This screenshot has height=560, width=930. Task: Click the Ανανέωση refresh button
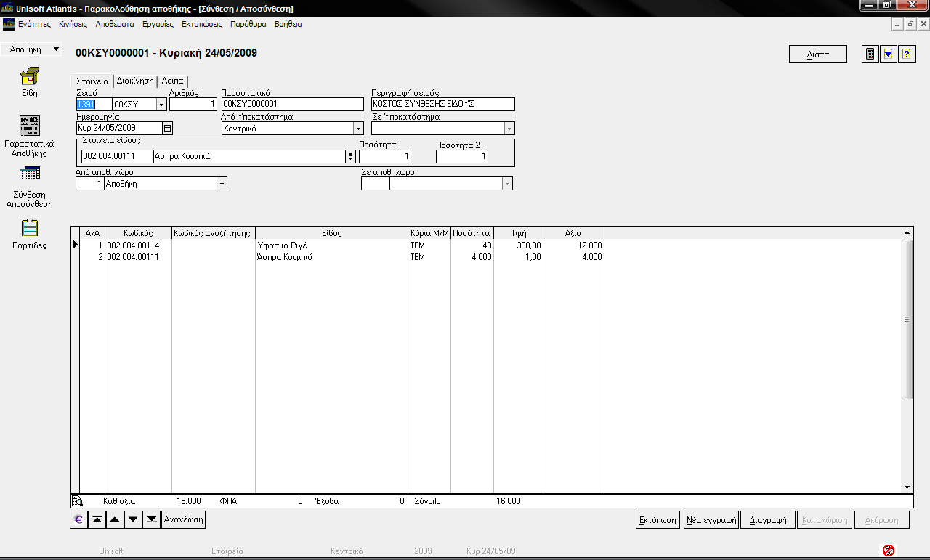coord(184,520)
